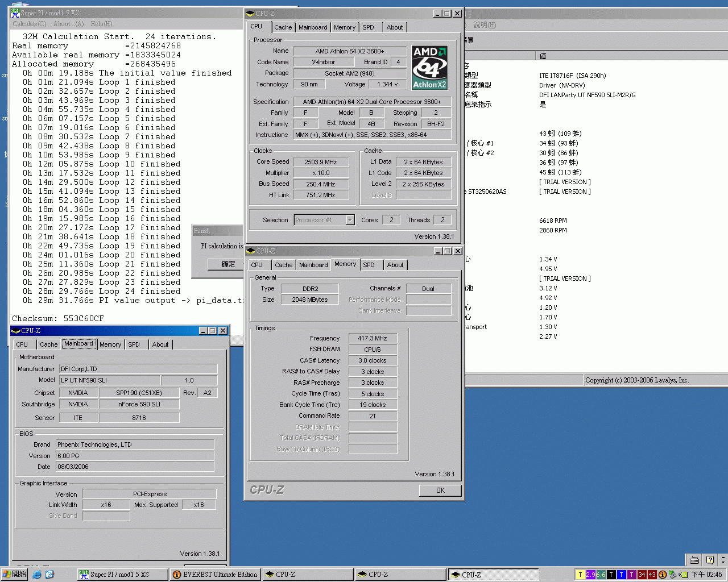The width and height of the screenshot is (728, 582).
Task: Click the language bar help icon
Action: pyautogui.click(x=709, y=560)
